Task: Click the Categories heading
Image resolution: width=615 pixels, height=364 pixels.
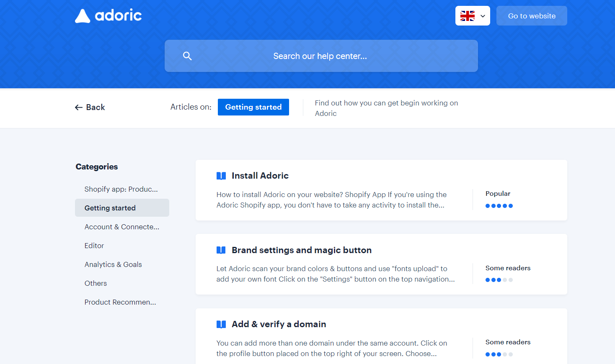Action: point(97,167)
